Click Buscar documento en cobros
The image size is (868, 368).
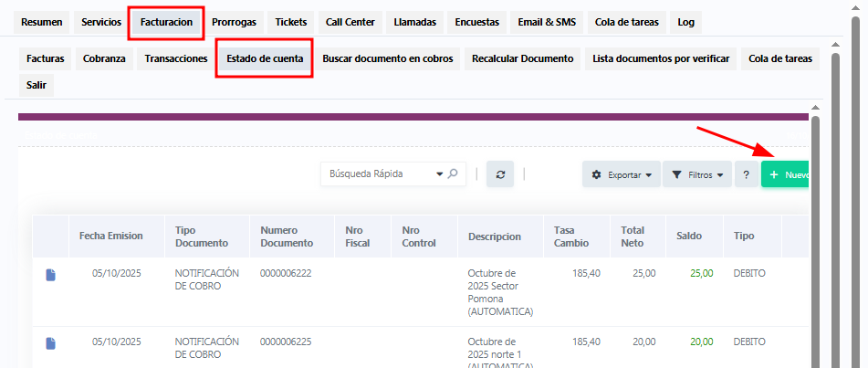[387, 58]
